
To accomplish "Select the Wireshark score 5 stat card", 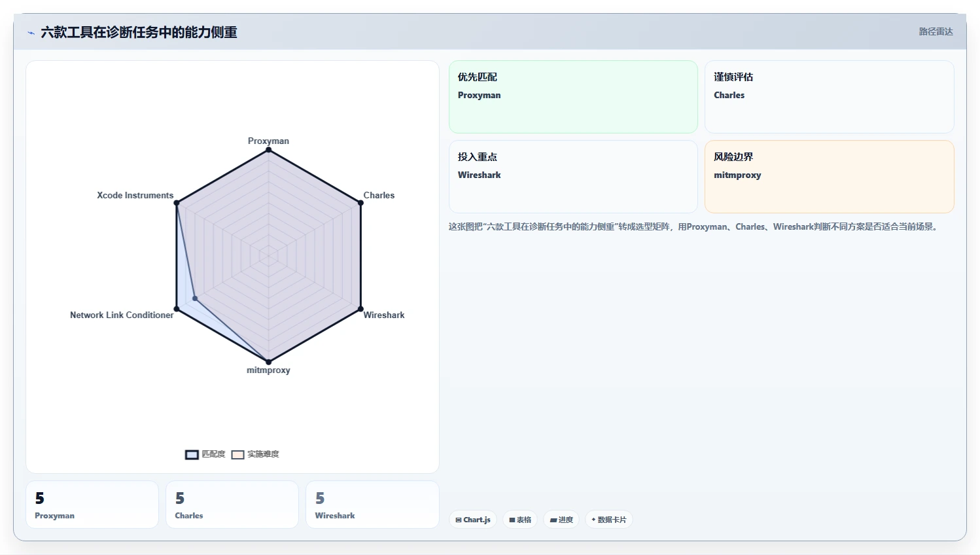I will click(372, 505).
